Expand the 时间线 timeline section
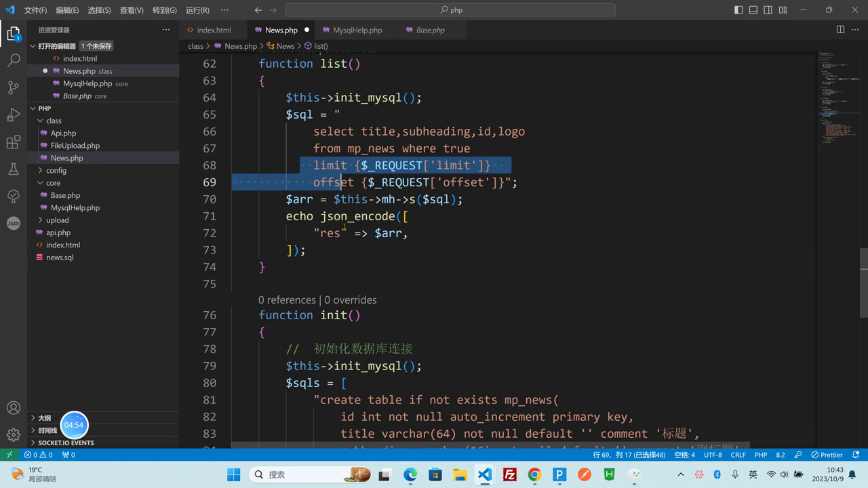 103,430
